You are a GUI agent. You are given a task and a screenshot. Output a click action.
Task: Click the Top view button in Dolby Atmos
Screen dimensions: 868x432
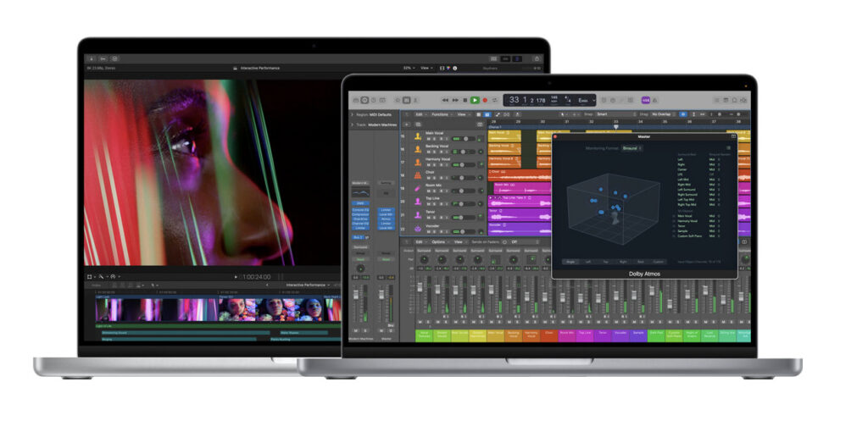pyautogui.click(x=606, y=262)
